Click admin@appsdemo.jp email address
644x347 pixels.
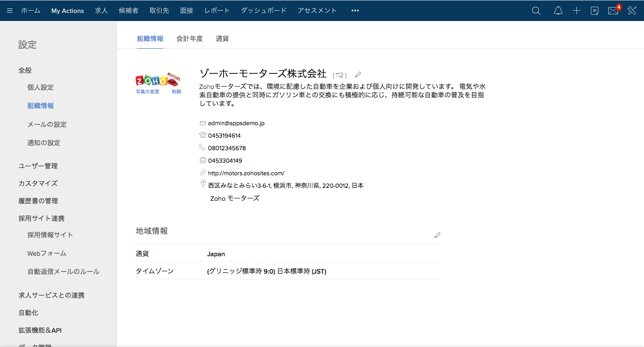(236, 123)
